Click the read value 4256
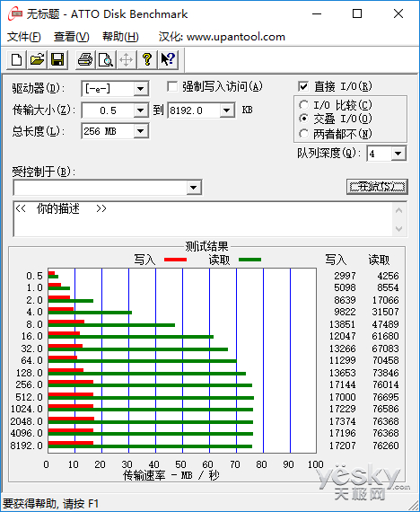The image size is (420, 512). (388, 276)
